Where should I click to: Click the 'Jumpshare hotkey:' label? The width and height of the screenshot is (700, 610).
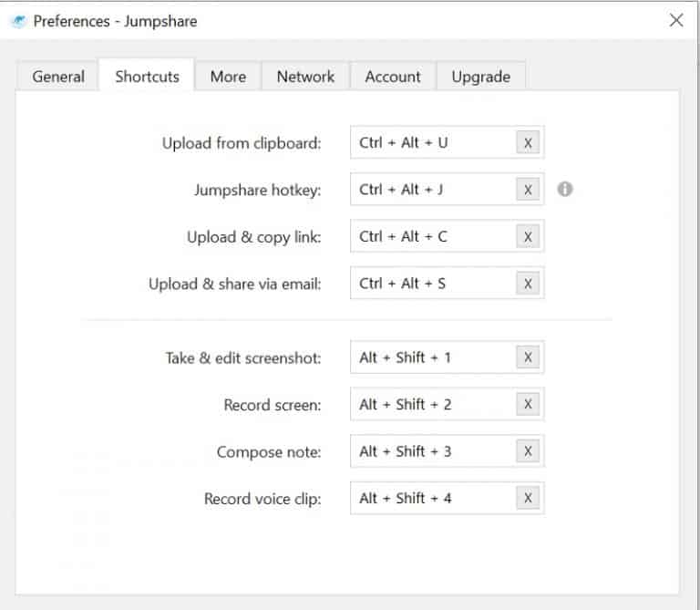[258, 191]
